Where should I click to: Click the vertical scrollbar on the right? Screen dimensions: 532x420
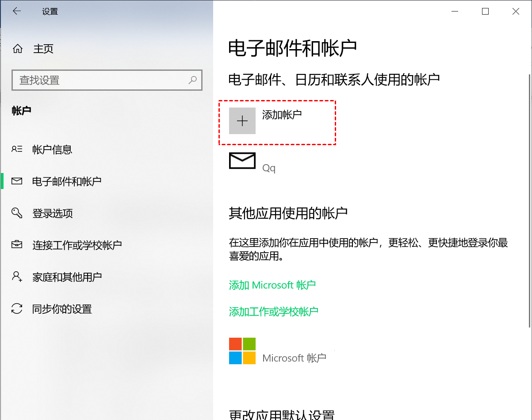[x=529, y=201]
